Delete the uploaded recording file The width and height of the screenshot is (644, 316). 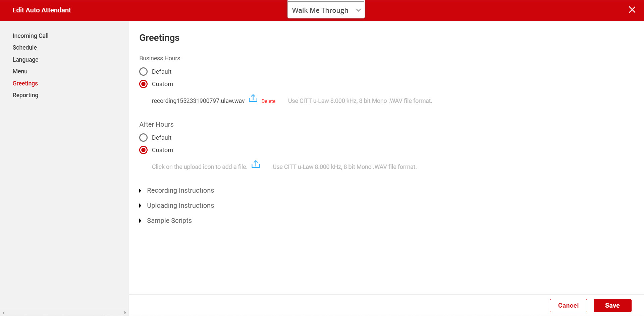[x=268, y=101]
